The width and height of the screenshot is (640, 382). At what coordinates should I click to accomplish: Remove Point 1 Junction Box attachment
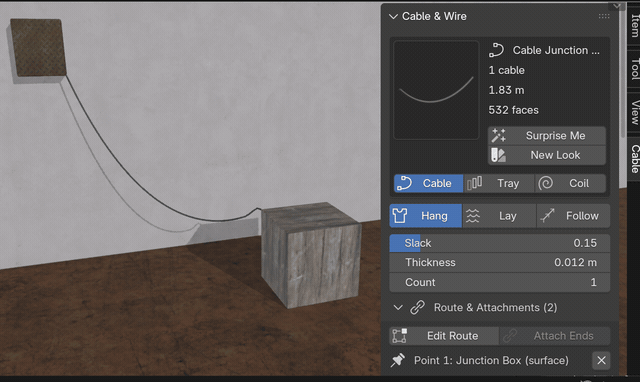coord(601,360)
